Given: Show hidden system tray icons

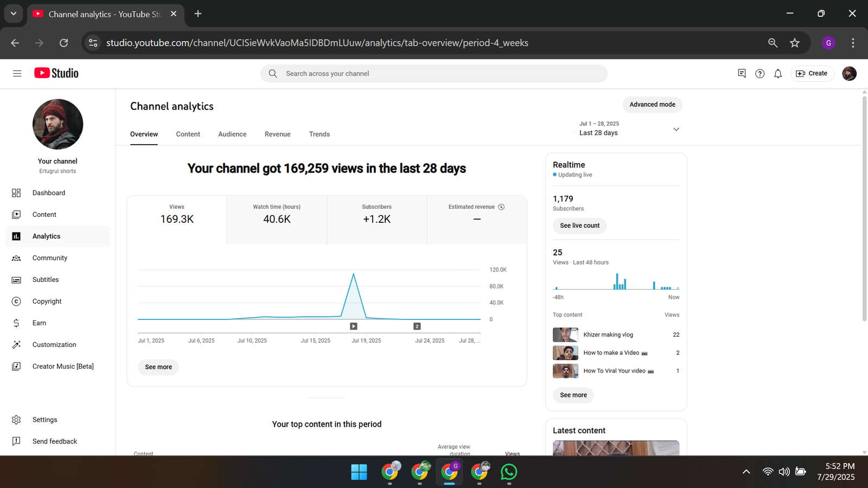Looking at the screenshot, I should (x=746, y=472).
